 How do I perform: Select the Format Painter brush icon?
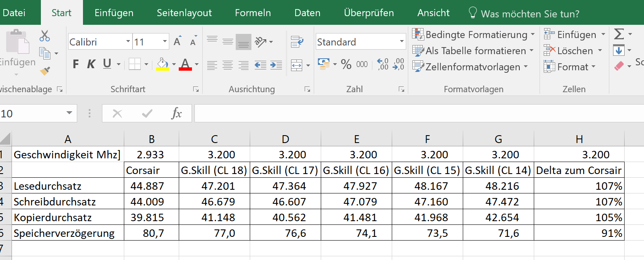[x=45, y=71]
